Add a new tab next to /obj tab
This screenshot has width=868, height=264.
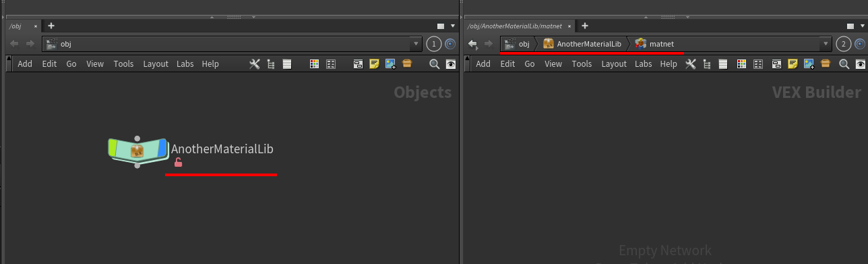coord(51,26)
